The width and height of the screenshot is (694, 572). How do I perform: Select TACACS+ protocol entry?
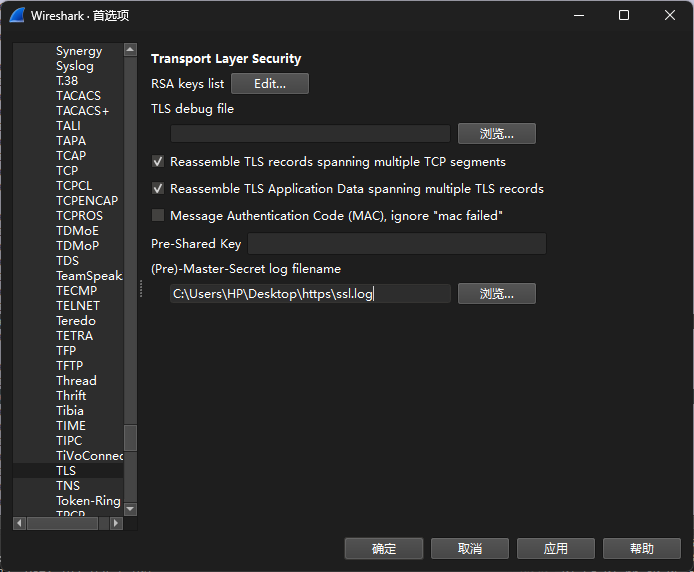tap(82, 111)
